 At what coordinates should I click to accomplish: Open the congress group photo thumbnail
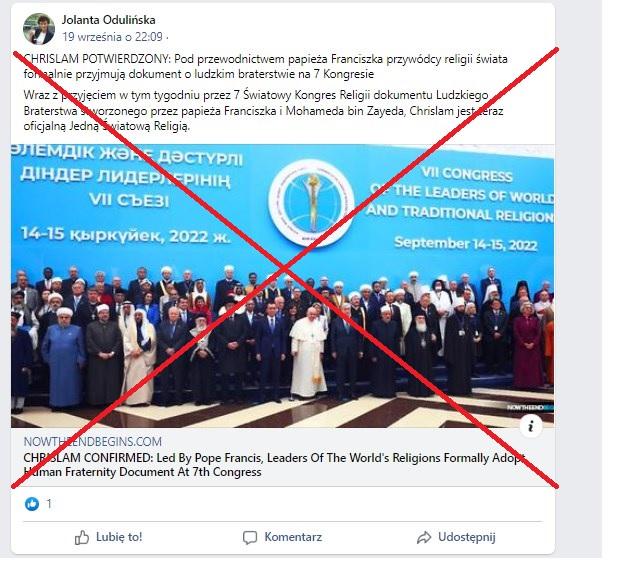pyautogui.click(x=282, y=286)
